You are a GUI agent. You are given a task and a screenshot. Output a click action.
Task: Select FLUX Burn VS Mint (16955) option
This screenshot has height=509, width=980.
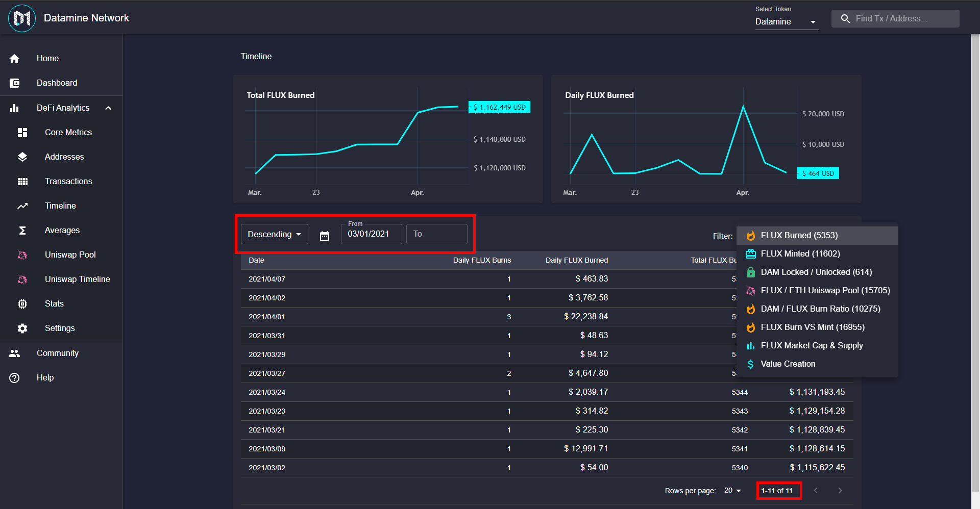(x=817, y=327)
